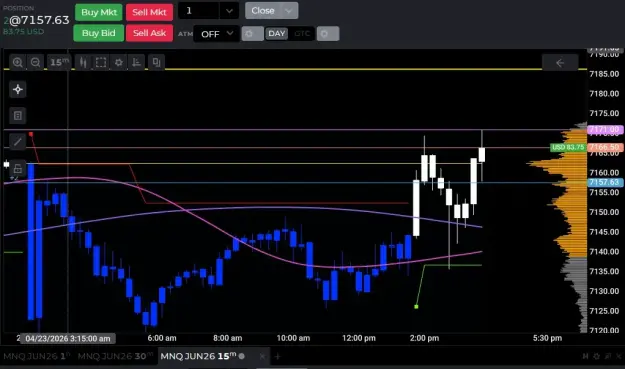
Task: Change the candlestick chart type
Action: pyautogui.click(x=83, y=62)
